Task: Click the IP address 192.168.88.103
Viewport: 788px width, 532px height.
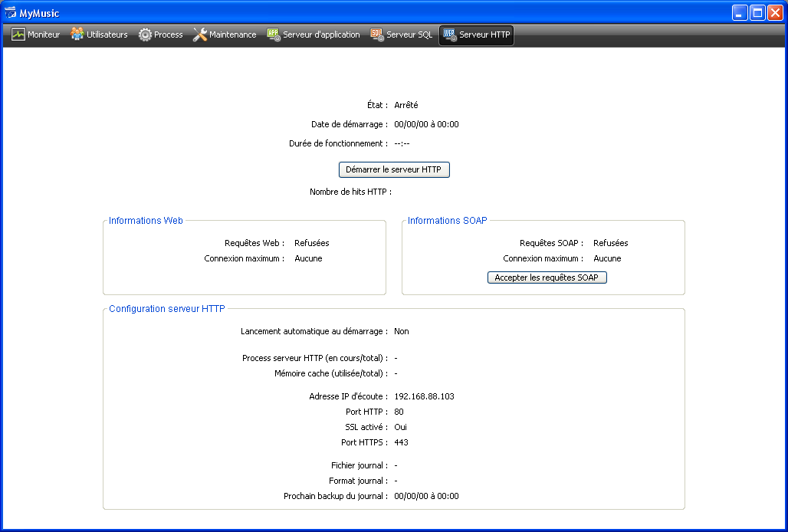Action: 424,396
